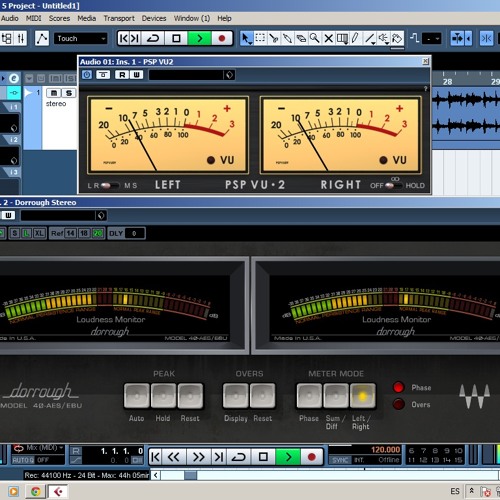500x500 pixels.
Task: Select the Glue tool
Action: pos(287,39)
